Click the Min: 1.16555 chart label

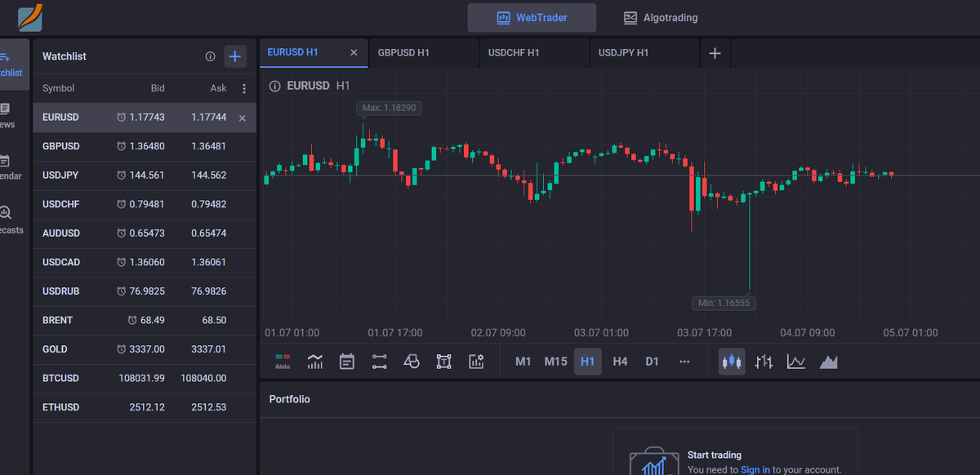[x=724, y=303]
